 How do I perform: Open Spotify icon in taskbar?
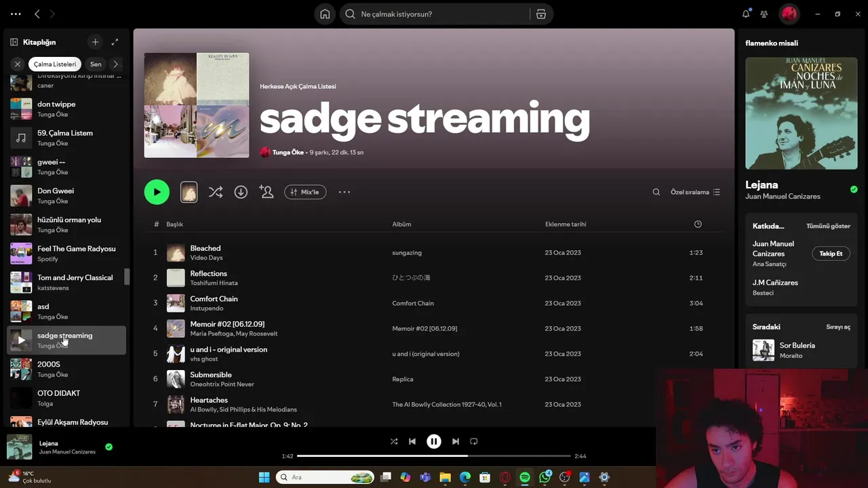pyautogui.click(x=525, y=477)
